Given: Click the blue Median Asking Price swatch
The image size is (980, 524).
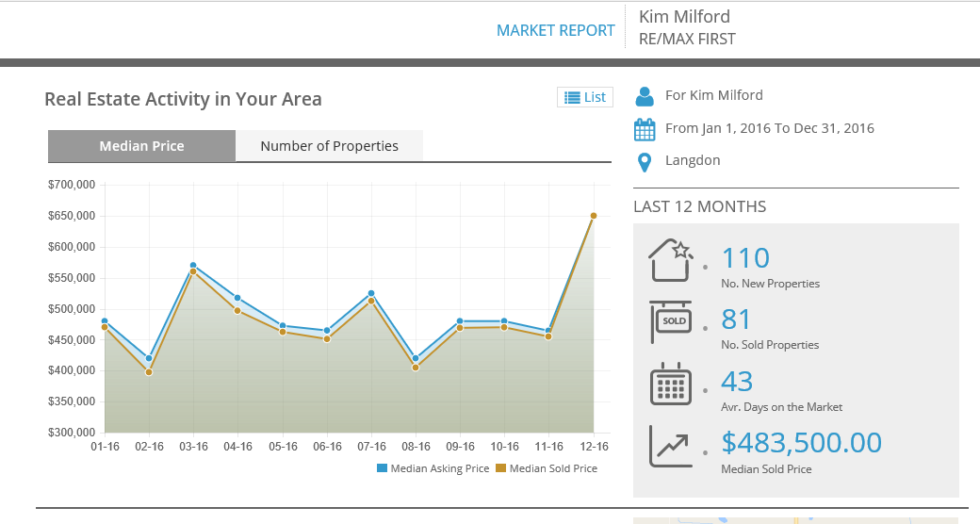Looking at the screenshot, I should tap(382, 468).
